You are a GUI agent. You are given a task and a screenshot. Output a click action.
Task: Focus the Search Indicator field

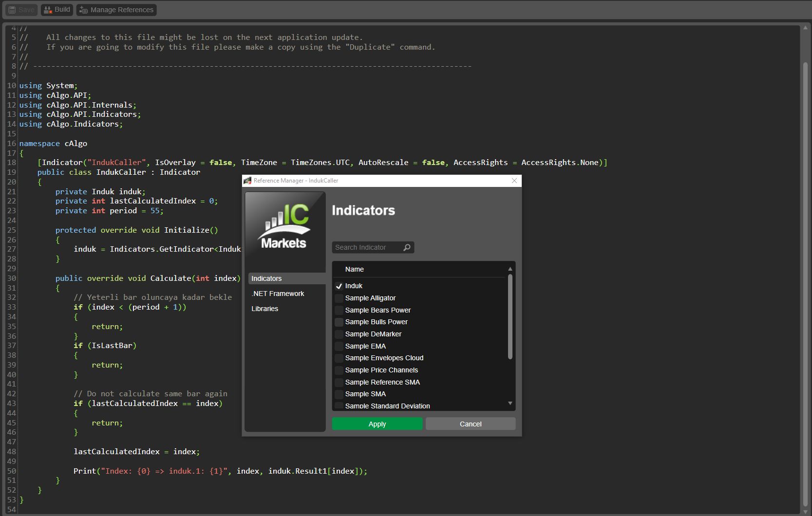click(x=373, y=247)
